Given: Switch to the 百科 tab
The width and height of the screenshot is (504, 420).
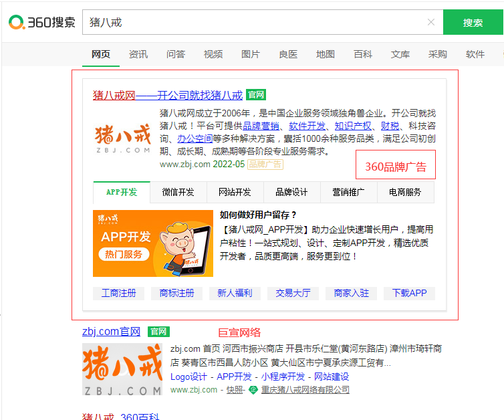Looking at the screenshot, I should tap(363, 54).
